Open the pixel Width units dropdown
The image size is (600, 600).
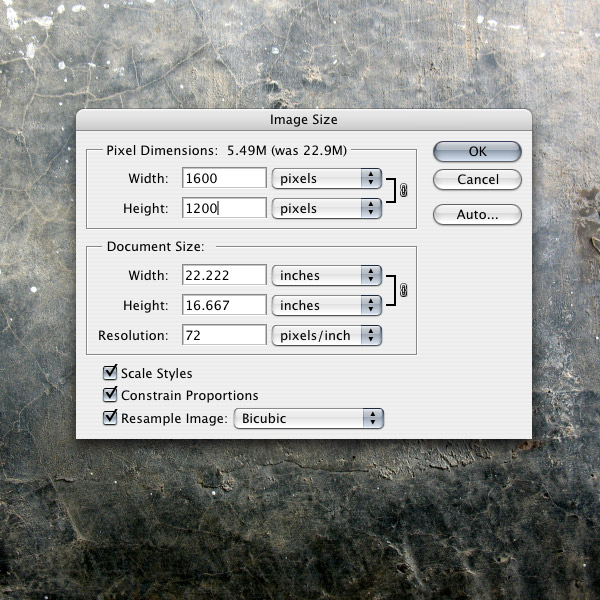[327, 178]
